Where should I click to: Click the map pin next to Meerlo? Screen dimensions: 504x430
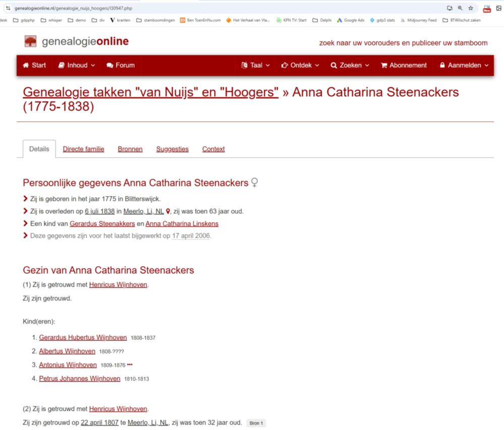(168, 212)
